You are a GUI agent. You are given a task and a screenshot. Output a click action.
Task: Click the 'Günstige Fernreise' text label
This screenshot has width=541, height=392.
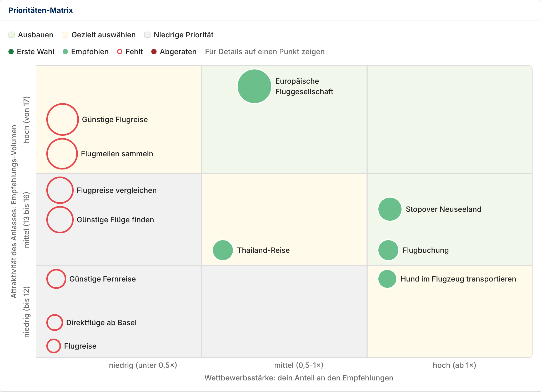[103, 279]
